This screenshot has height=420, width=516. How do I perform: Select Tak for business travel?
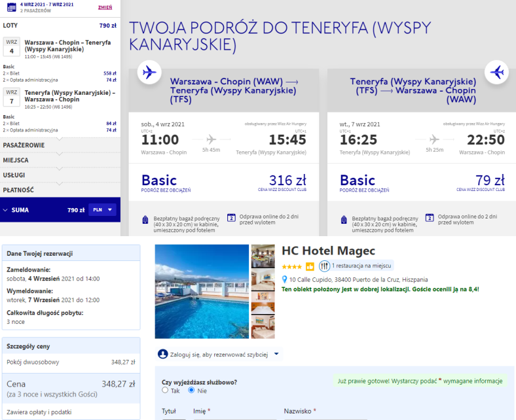click(165, 390)
